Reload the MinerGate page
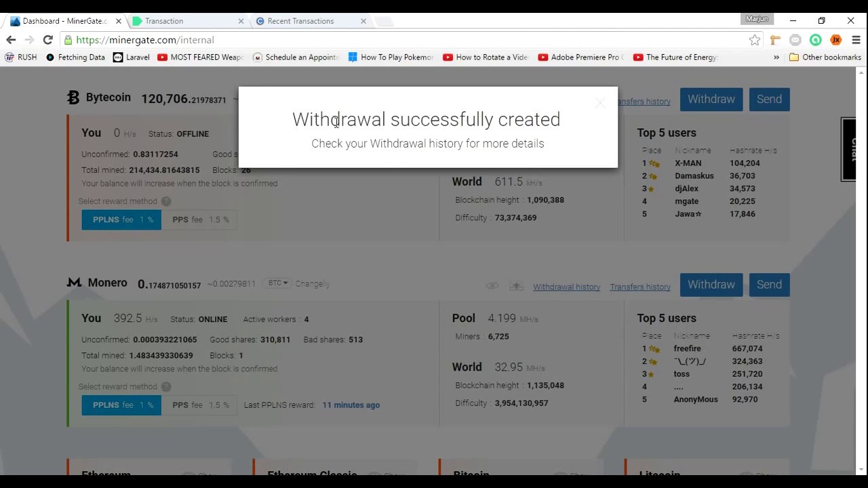This screenshot has width=868, height=488. click(x=47, y=40)
